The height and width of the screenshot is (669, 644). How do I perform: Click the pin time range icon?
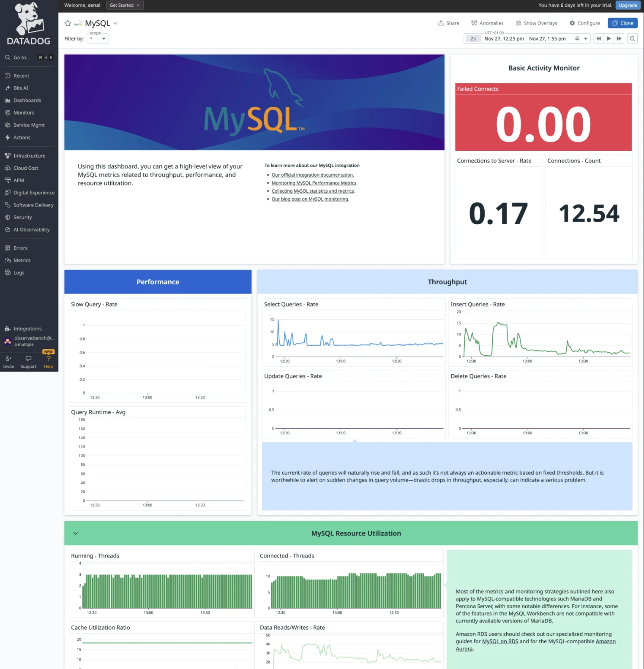[577, 38]
